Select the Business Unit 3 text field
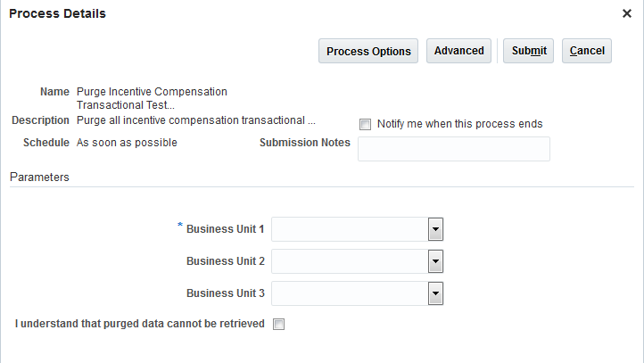The image size is (644, 363). (350, 293)
